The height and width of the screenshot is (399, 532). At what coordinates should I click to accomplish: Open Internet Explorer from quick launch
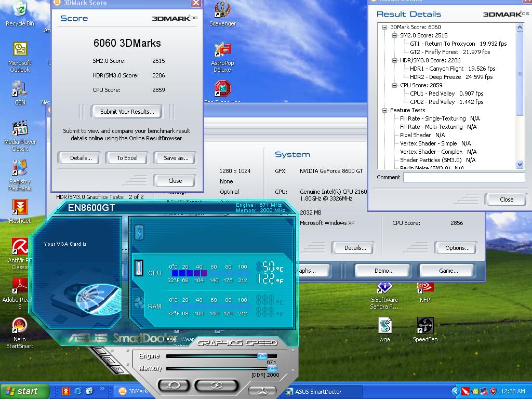tap(78, 391)
